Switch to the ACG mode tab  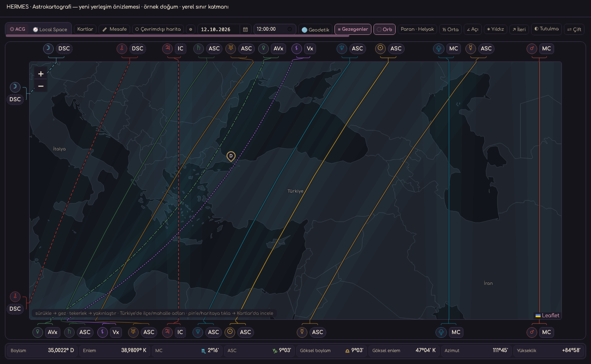18,29
